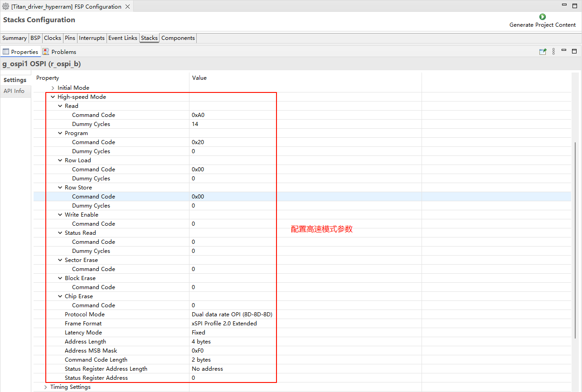582x392 pixels.
Task: Close the FSP Configuration editor tab
Action: tap(127, 7)
